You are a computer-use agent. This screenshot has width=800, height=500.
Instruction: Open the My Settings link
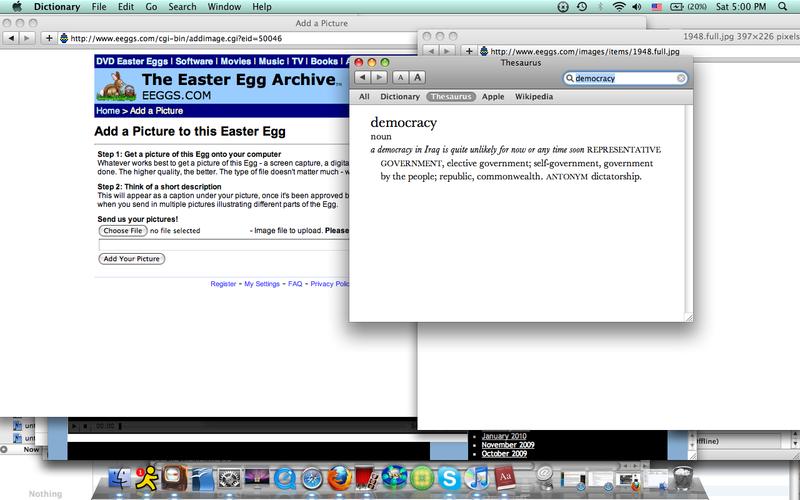click(262, 284)
